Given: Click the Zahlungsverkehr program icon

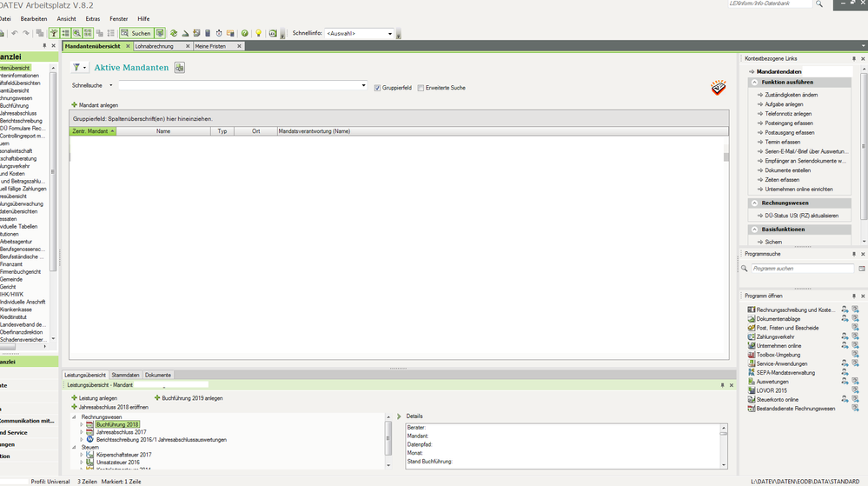Looking at the screenshot, I should (x=752, y=336).
